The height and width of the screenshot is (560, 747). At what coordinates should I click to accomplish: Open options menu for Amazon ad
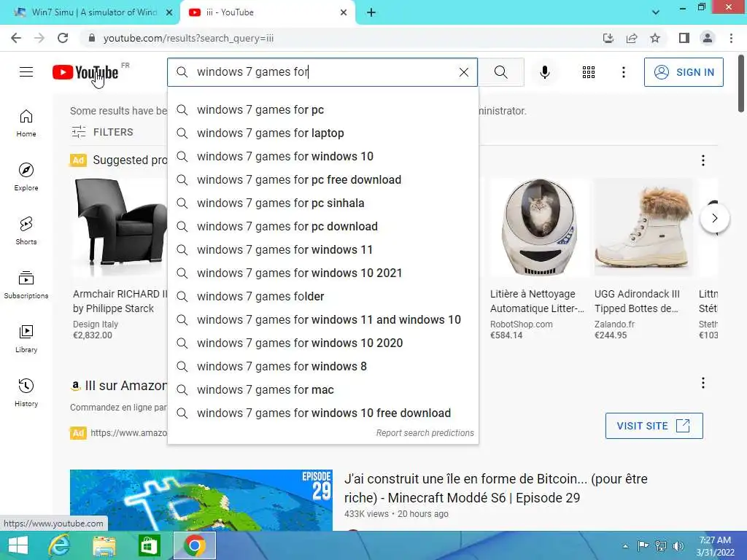point(703,383)
